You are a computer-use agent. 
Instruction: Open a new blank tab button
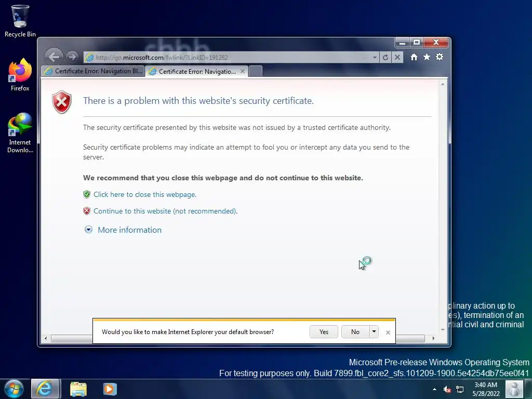[256, 71]
